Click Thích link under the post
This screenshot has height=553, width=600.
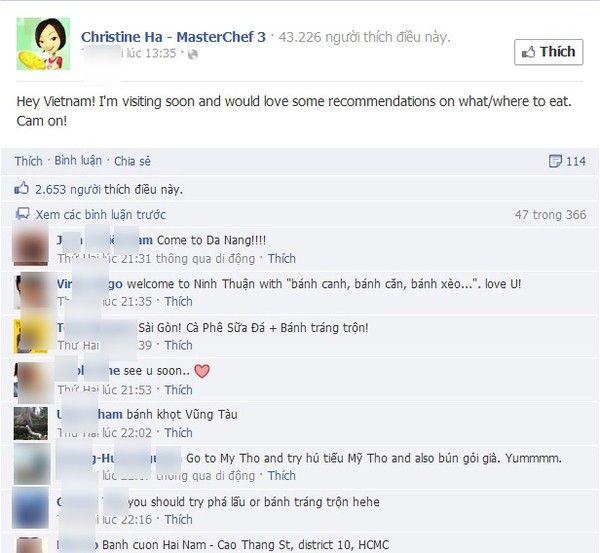pos(28,161)
